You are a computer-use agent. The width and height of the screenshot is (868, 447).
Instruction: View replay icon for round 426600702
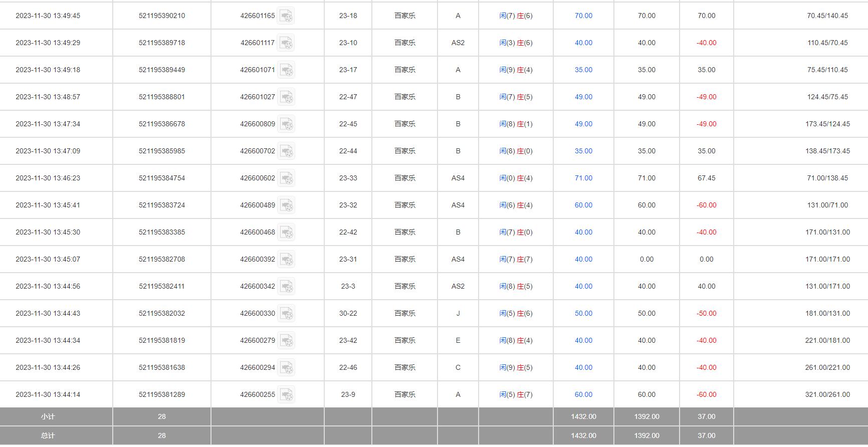(x=286, y=151)
